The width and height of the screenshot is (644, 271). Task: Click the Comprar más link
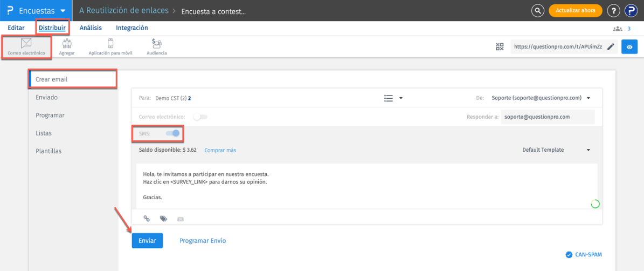click(220, 150)
